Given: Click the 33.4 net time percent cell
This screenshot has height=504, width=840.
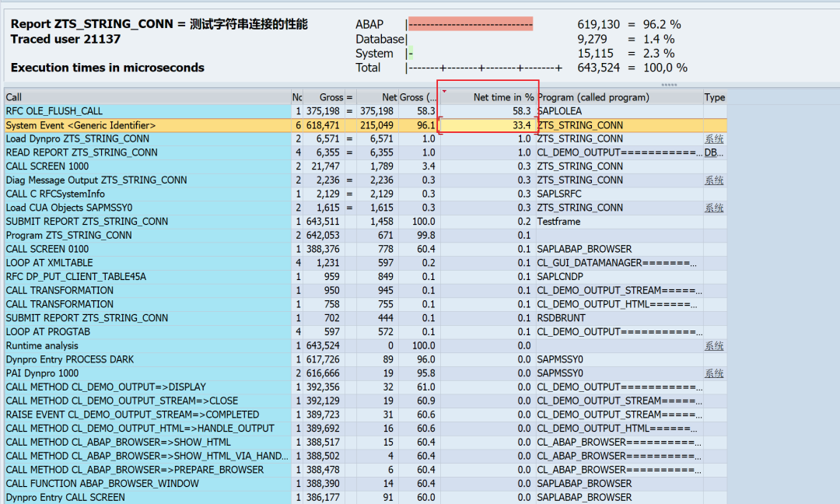Looking at the screenshot, I should (488, 125).
